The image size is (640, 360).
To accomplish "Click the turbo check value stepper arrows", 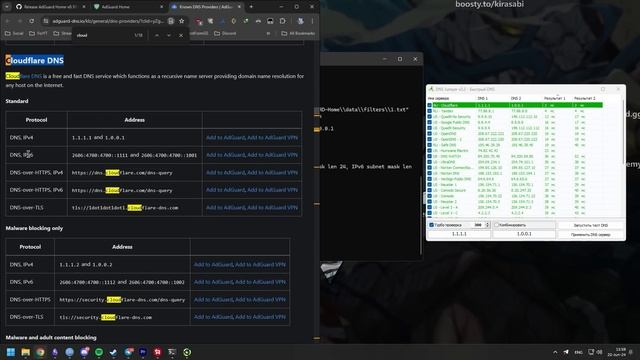I will (487, 225).
